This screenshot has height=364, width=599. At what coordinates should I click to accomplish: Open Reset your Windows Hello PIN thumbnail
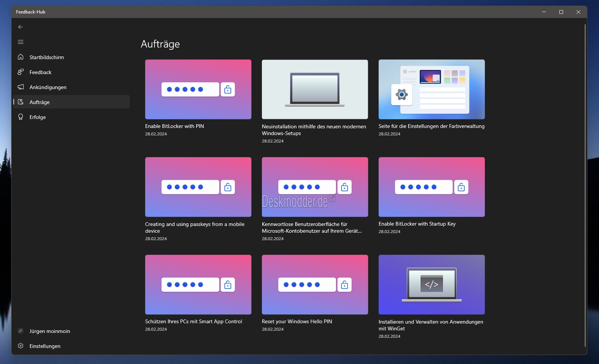click(315, 285)
